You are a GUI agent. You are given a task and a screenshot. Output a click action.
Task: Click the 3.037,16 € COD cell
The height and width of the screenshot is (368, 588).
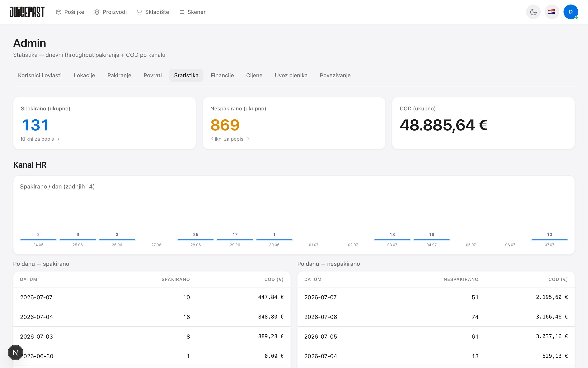[552, 336]
